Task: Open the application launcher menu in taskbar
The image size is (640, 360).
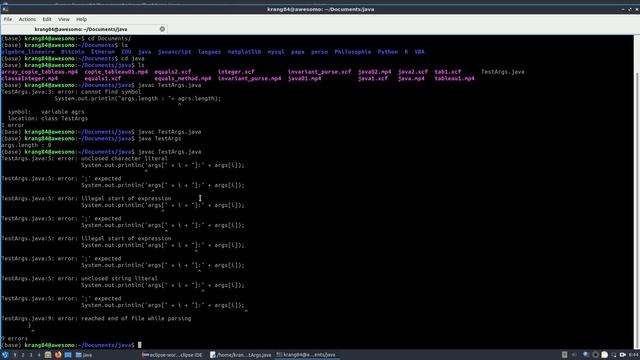Action: point(5,355)
